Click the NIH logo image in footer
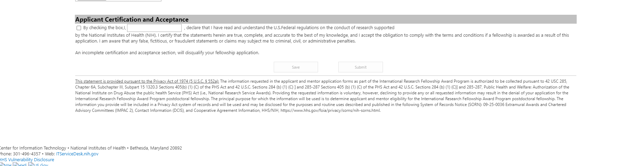The height and width of the screenshot is (166, 644). point(5,165)
